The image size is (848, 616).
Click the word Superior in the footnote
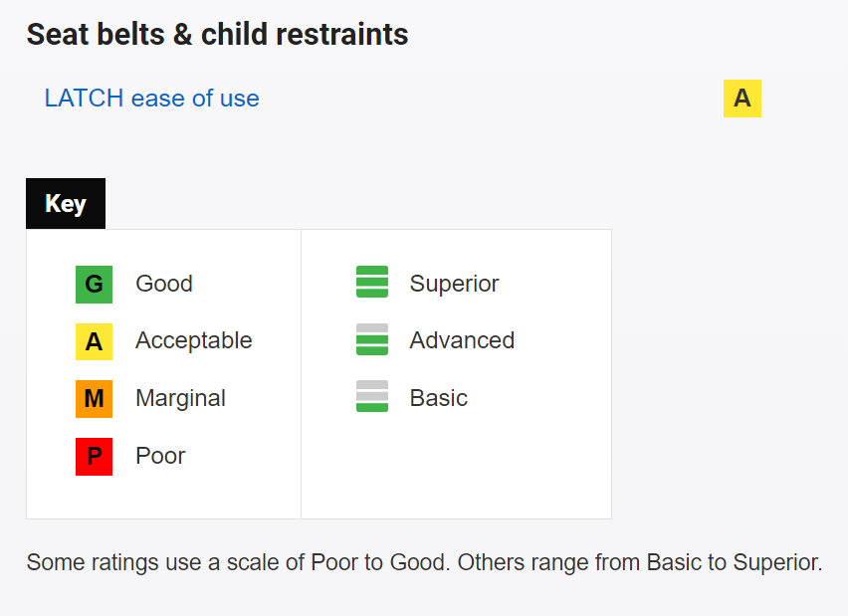(x=776, y=562)
